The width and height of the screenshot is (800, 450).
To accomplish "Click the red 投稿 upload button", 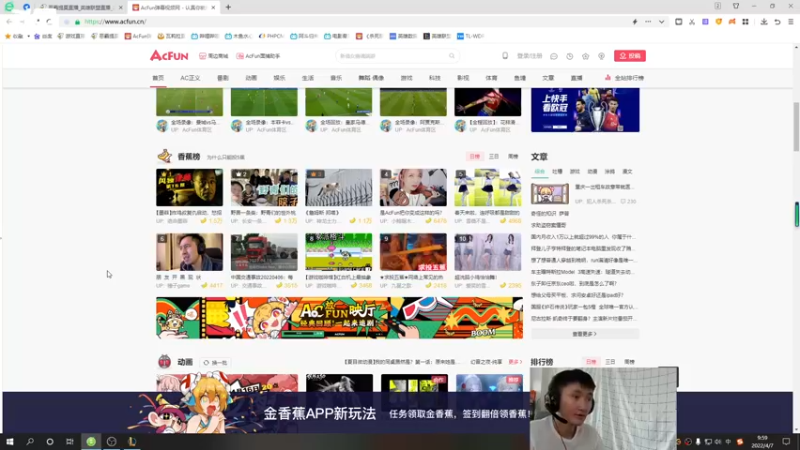I will (x=630, y=56).
